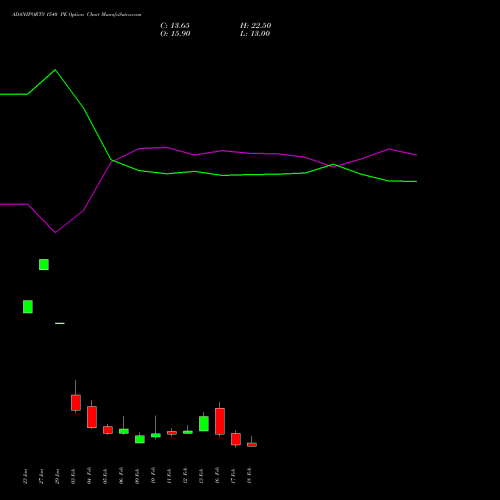Click the last red candle above 18 Feb
The image size is (500, 500).
point(252,444)
